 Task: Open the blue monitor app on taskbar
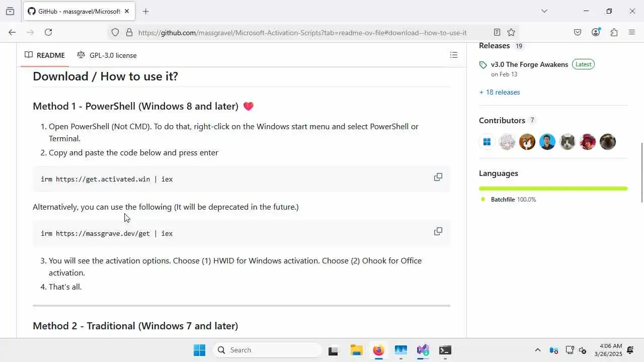(400, 350)
